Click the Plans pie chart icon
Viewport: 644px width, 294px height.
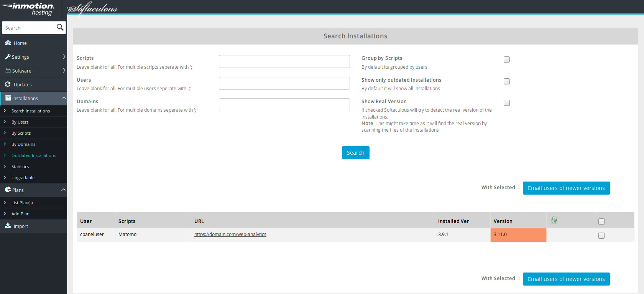point(8,190)
